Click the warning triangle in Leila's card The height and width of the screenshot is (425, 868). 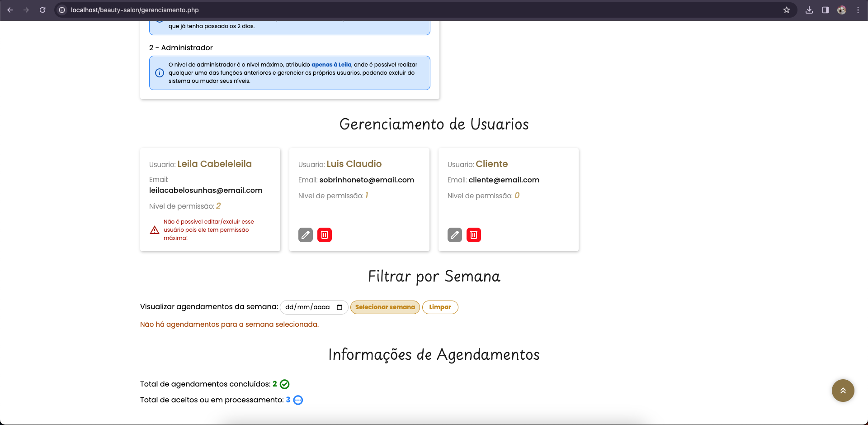point(155,230)
